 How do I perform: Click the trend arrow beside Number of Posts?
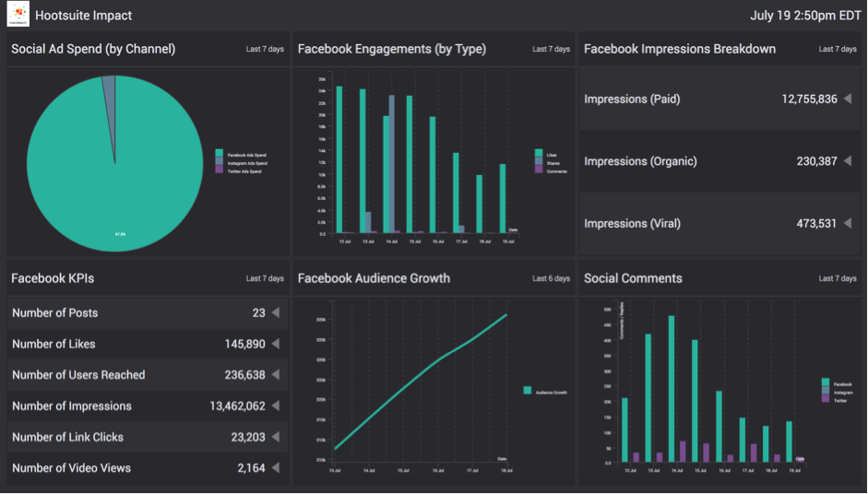pyautogui.click(x=275, y=312)
